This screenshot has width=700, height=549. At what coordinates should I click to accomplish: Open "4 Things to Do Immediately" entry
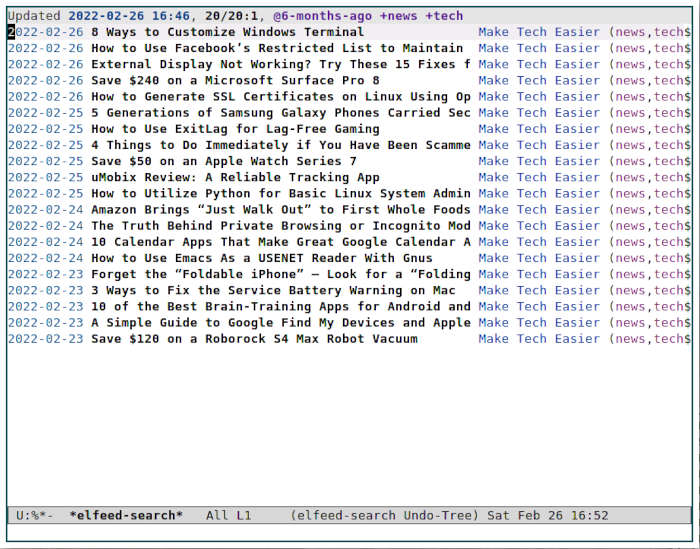point(280,145)
